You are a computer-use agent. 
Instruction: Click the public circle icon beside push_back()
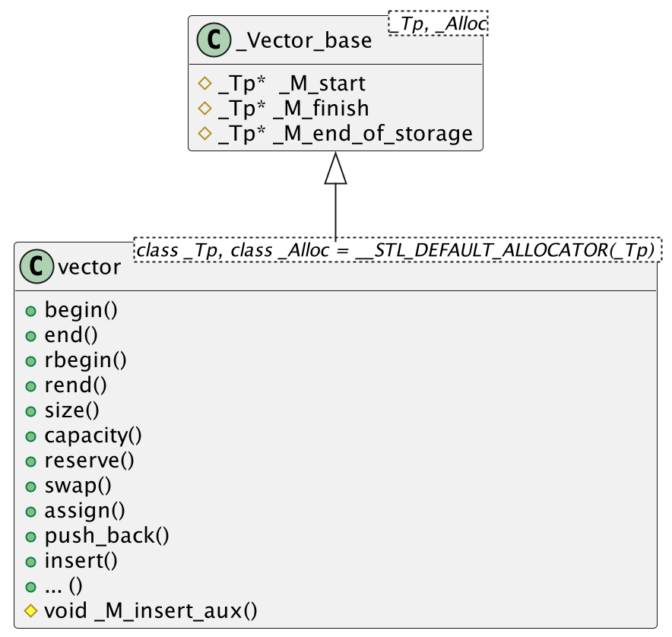pos(30,537)
